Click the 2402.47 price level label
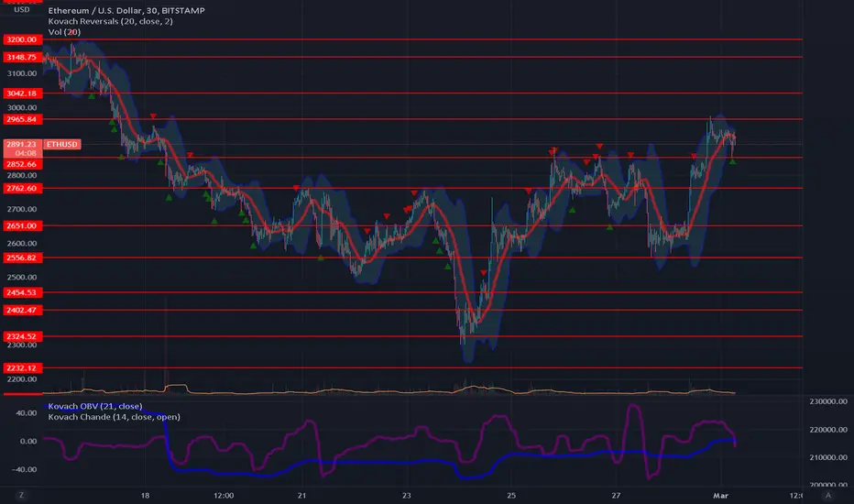Viewport: 854px width, 504px height. click(22, 310)
